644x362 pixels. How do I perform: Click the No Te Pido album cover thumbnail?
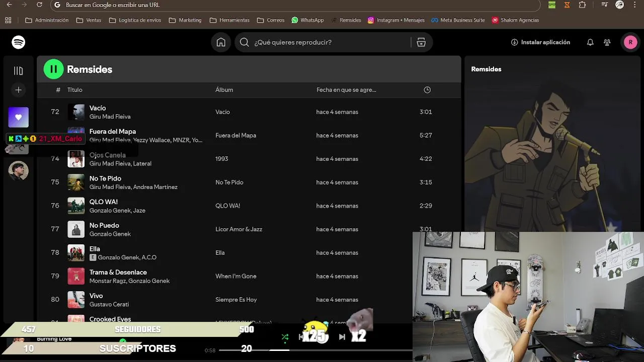click(76, 183)
